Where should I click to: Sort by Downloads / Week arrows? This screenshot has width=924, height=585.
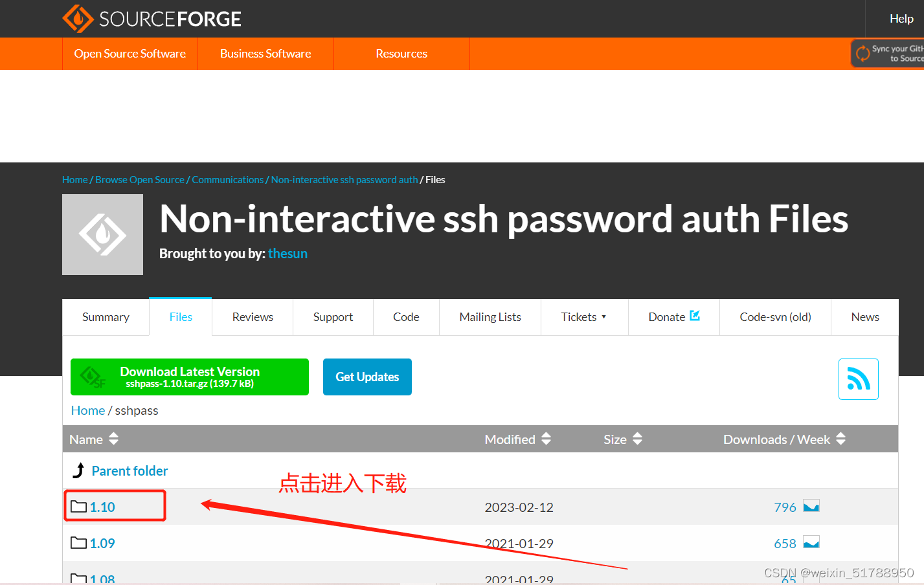pyautogui.click(x=840, y=439)
